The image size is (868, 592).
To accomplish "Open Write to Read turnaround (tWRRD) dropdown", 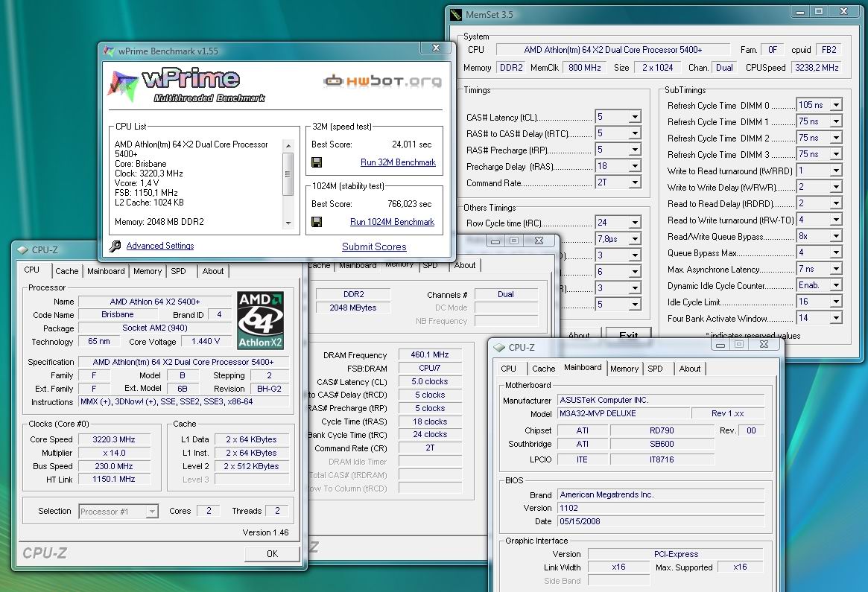I will [x=836, y=171].
